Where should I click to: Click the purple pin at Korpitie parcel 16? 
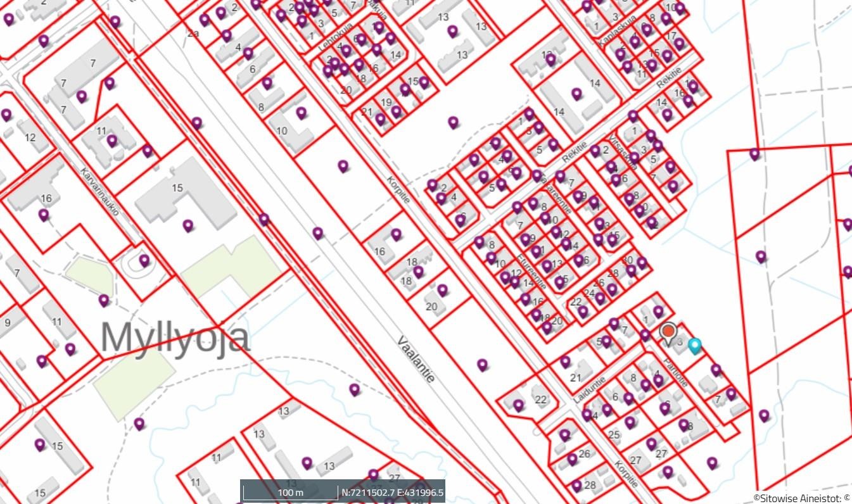pyautogui.click(x=396, y=234)
